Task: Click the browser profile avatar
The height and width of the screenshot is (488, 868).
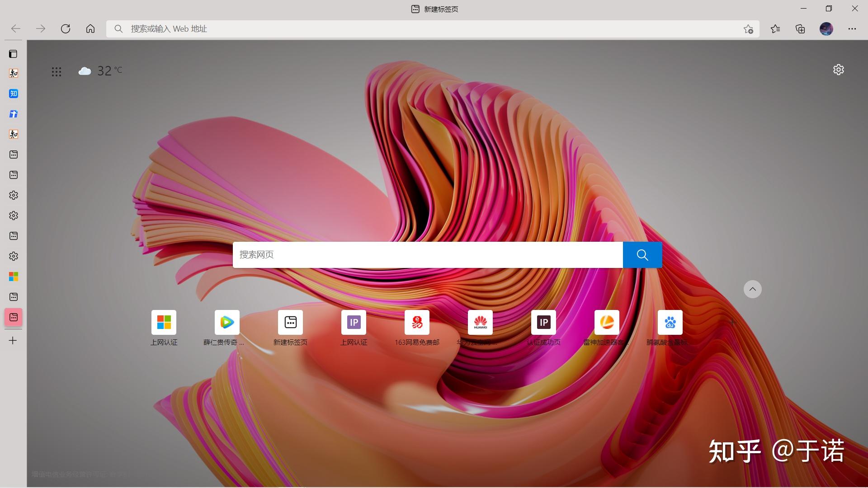Action: [x=826, y=28]
